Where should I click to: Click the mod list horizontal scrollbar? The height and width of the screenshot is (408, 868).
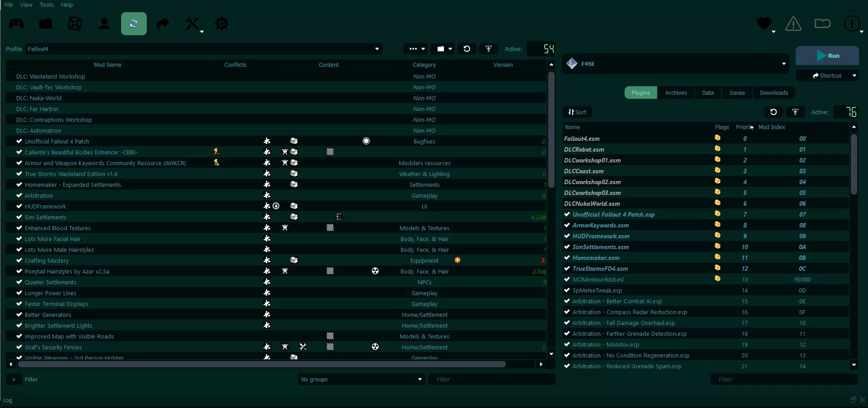click(262, 364)
